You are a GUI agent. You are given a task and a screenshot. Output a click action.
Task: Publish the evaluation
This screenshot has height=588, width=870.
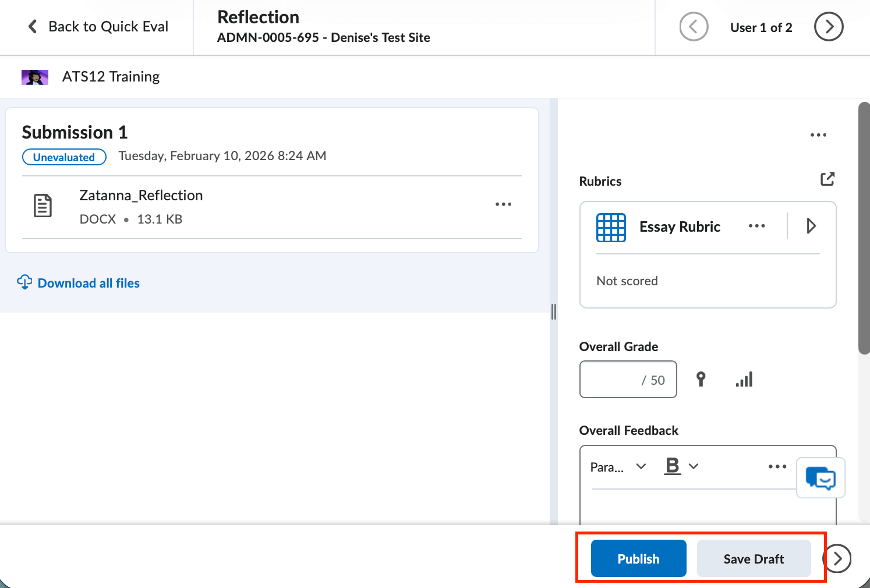pos(638,558)
